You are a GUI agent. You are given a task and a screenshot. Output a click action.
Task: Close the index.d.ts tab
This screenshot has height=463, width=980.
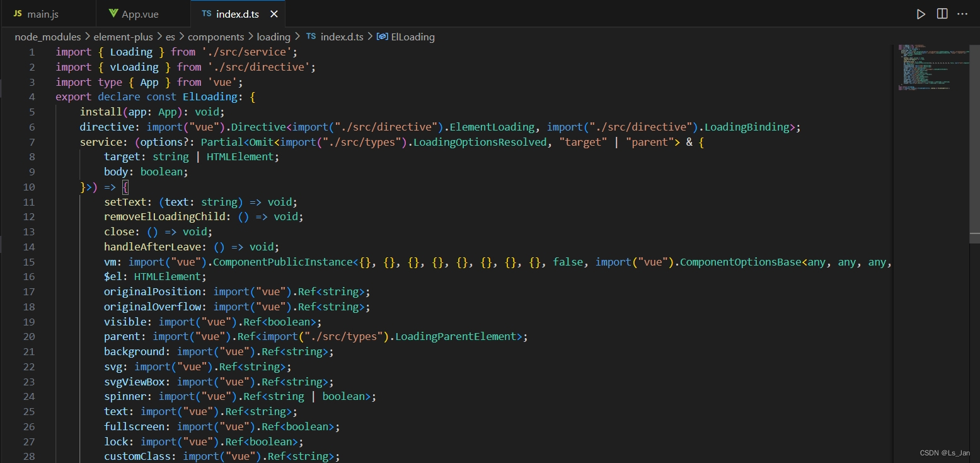coord(274,13)
